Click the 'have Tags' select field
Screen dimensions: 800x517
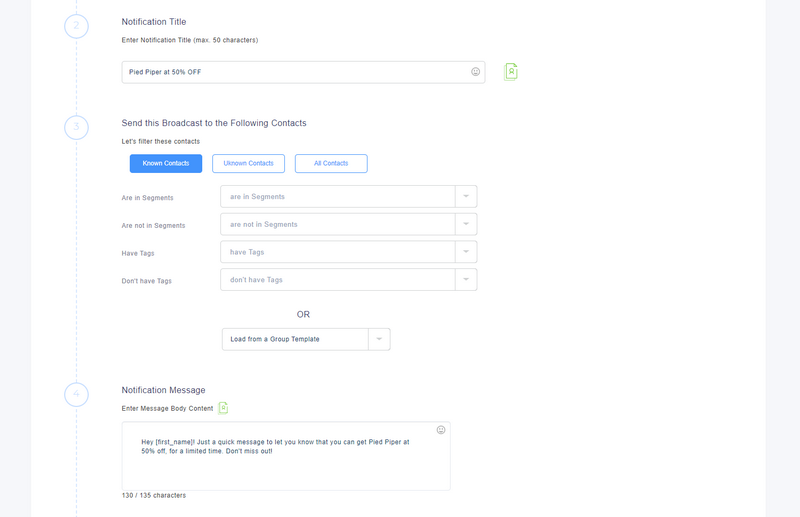click(x=348, y=252)
